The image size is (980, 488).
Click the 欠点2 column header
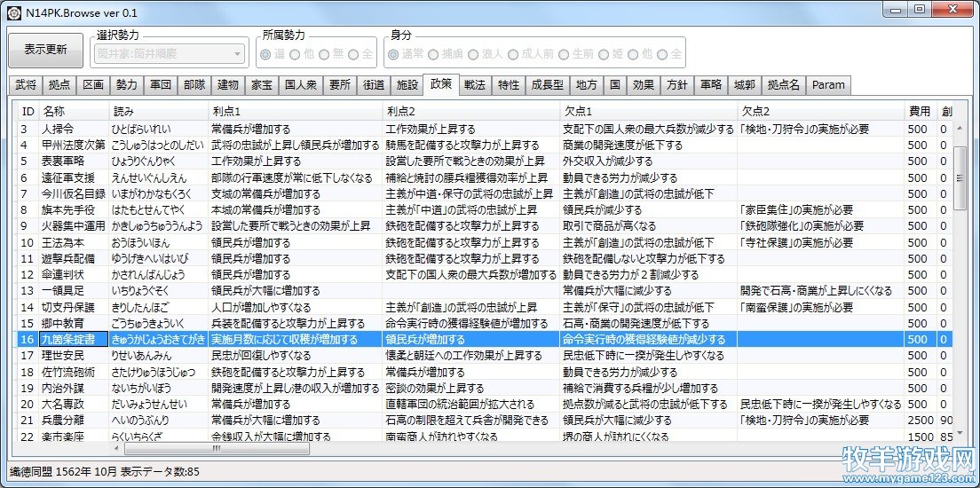tap(820, 112)
